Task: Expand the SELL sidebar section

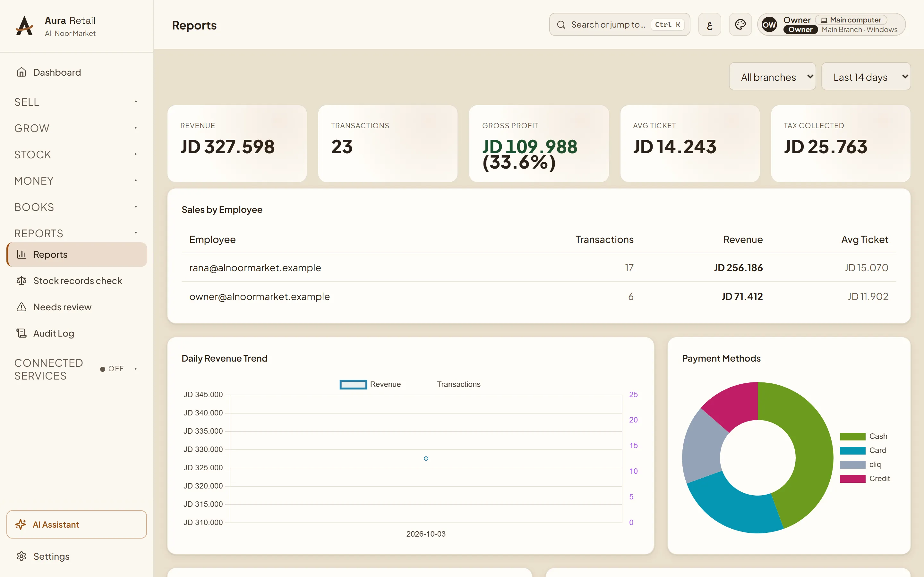Action: click(x=76, y=102)
